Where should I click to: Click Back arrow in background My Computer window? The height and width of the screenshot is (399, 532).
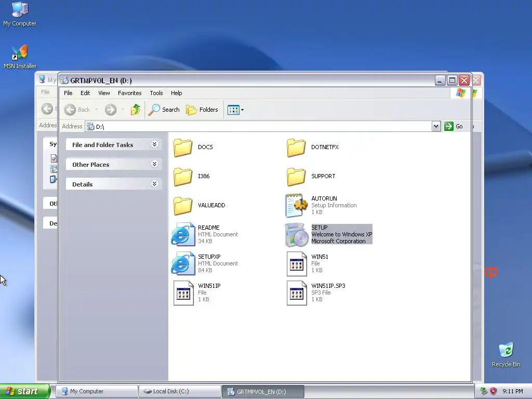click(47, 109)
